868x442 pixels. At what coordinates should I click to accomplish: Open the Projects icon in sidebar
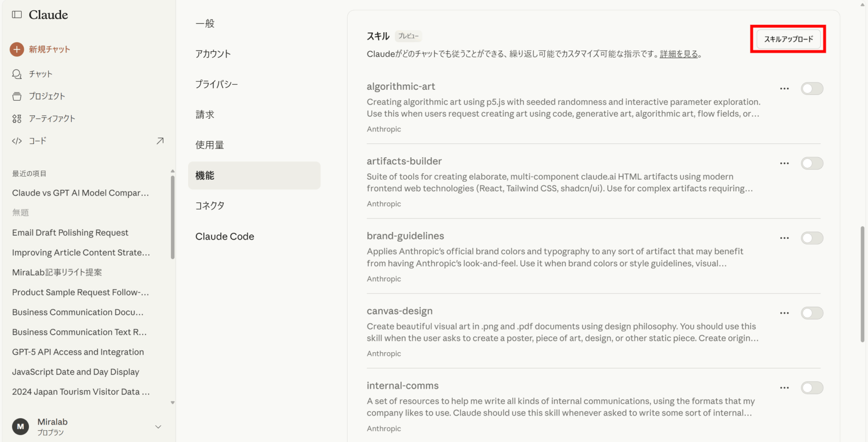pos(17,96)
